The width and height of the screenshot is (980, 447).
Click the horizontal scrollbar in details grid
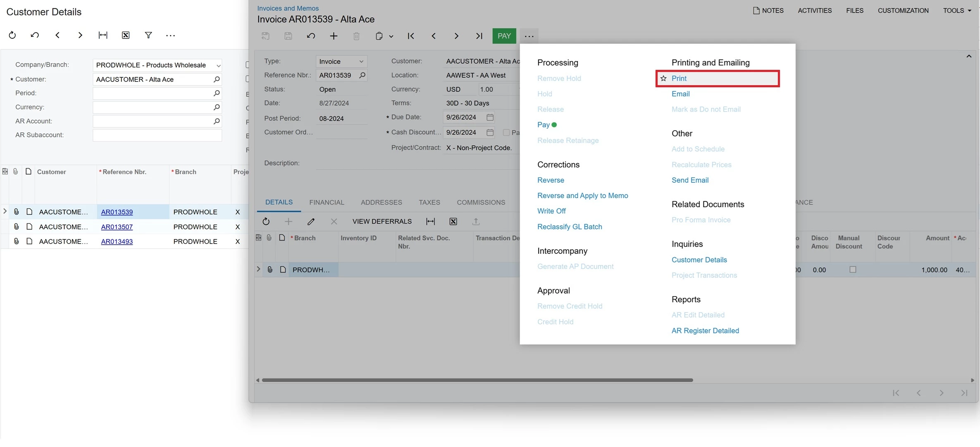click(x=477, y=380)
